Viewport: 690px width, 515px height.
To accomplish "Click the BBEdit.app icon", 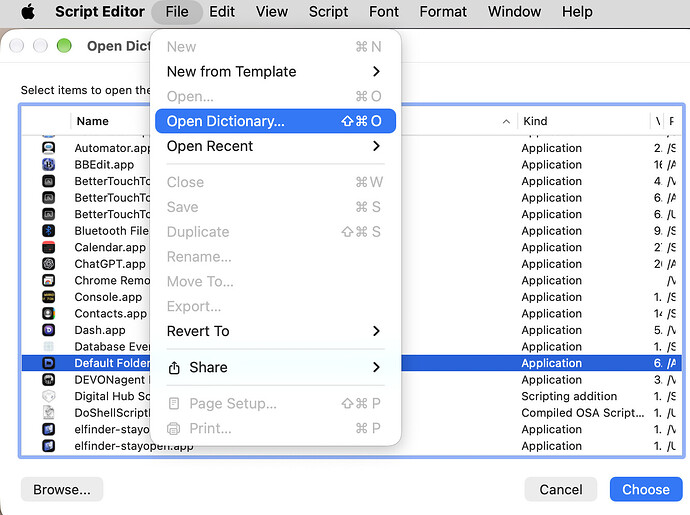I will pos(48,165).
